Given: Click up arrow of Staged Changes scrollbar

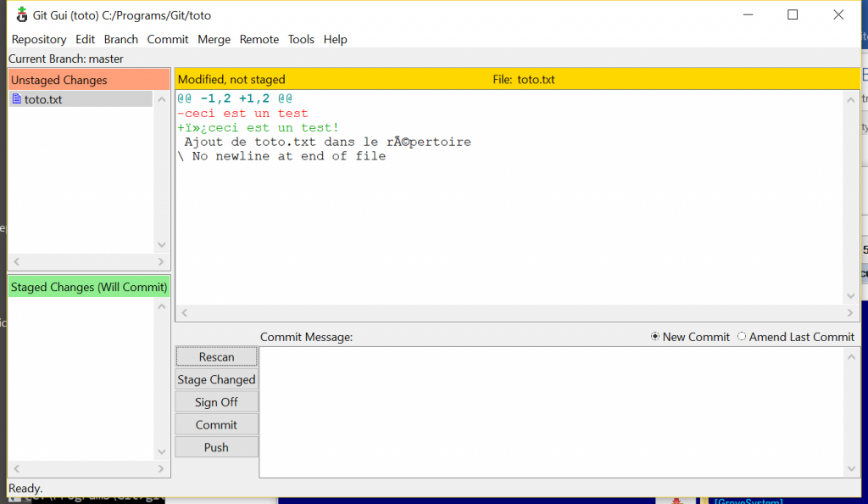Looking at the screenshot, I should (162, 306).
